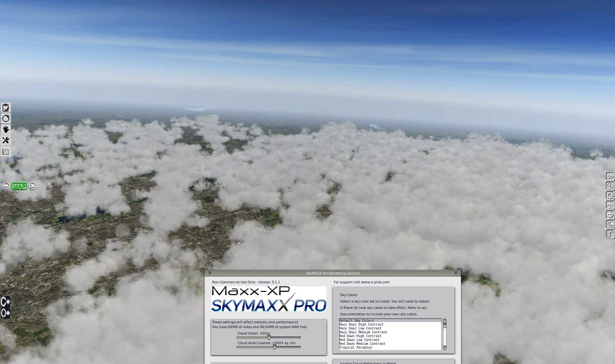Image resolution: width=615 pixels, height=364 pixels.
Task: Open the gear settings sidebar icon
Action: [610, 196]
